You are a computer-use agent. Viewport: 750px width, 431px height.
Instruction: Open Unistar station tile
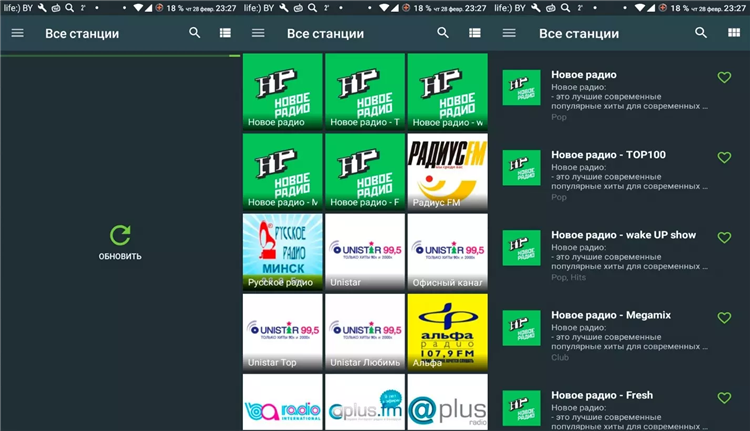365,252
